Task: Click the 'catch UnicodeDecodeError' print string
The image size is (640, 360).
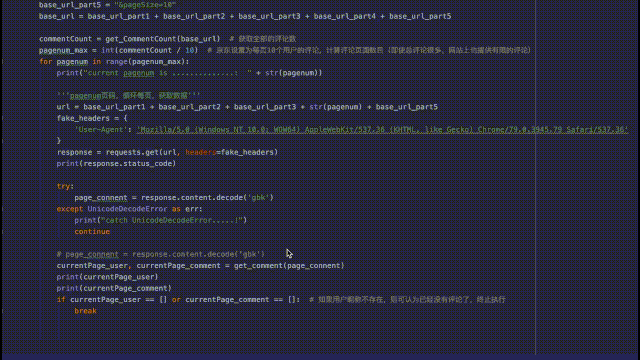Action: 172,220
